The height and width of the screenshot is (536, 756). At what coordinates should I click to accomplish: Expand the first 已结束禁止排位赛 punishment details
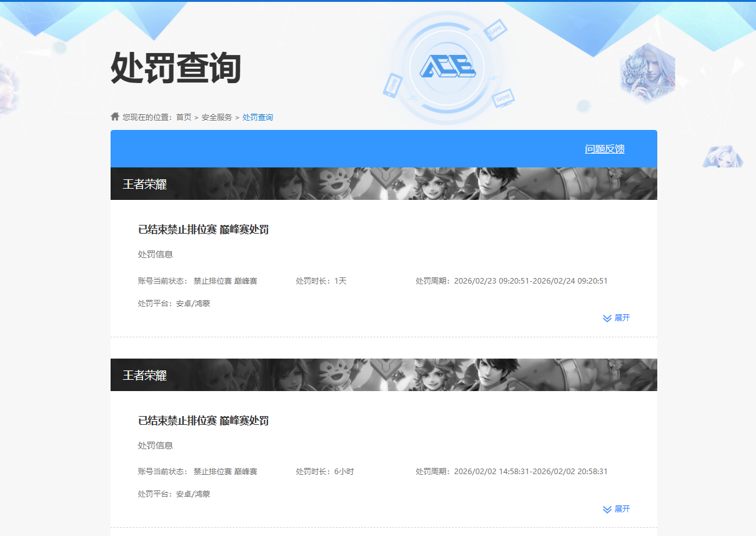(621, 318)
